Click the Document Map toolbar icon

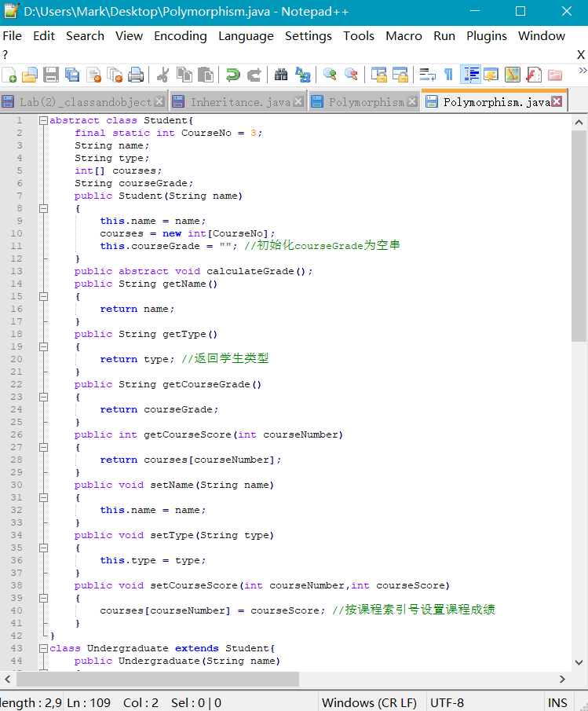click(x=513, y=75)
